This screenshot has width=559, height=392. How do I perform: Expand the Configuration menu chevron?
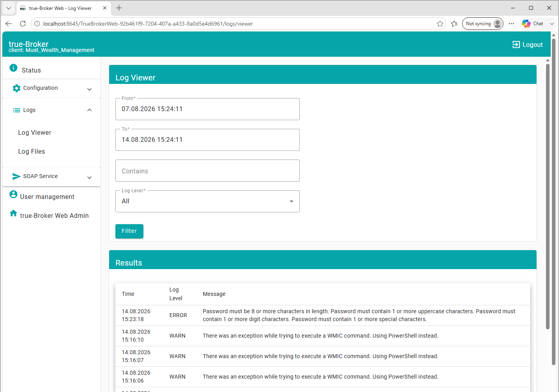(89, 89)
